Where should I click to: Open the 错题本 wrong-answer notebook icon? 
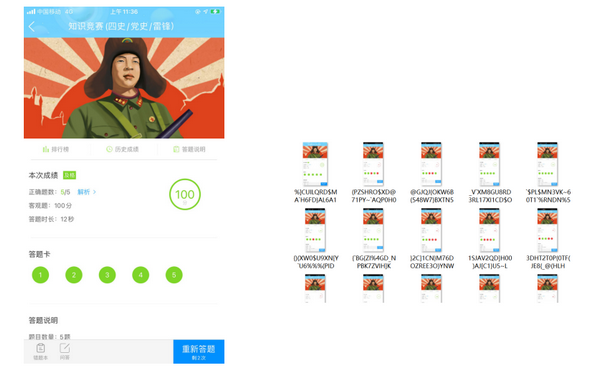tap(41, 351)
